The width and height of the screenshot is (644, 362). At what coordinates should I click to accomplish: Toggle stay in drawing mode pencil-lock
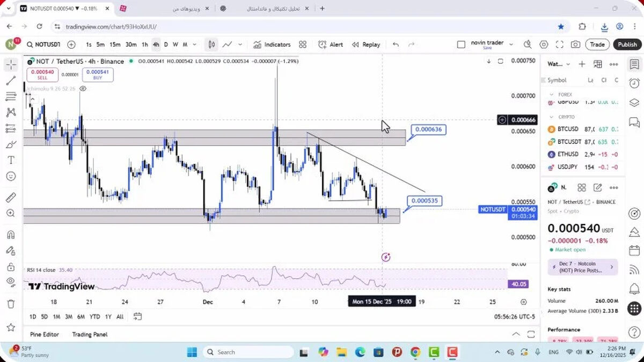point(11,251)
